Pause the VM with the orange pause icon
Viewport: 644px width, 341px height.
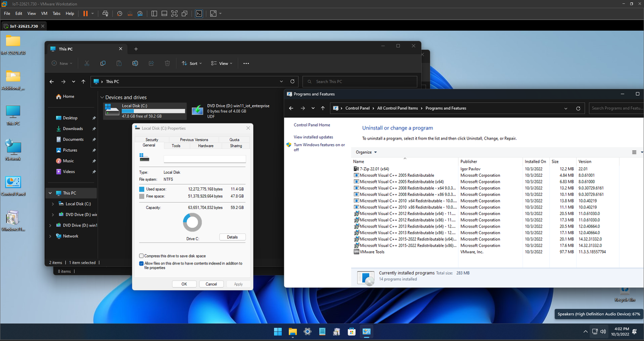(x=85, y=13)
